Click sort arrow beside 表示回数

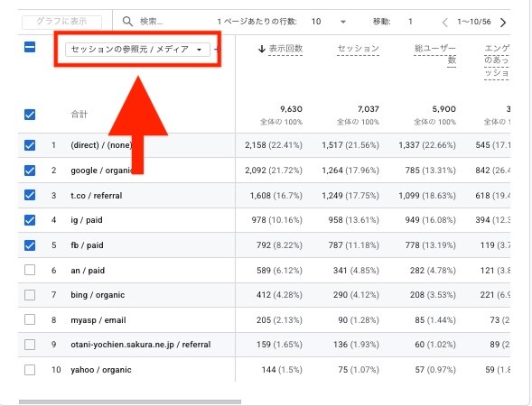(x=261, y=49)
